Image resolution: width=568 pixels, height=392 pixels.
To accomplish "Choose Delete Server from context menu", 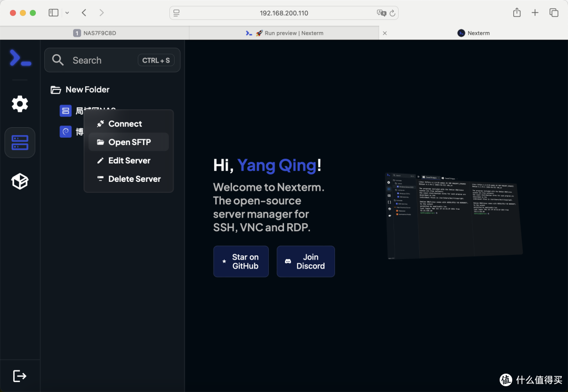I will (134, 179).
